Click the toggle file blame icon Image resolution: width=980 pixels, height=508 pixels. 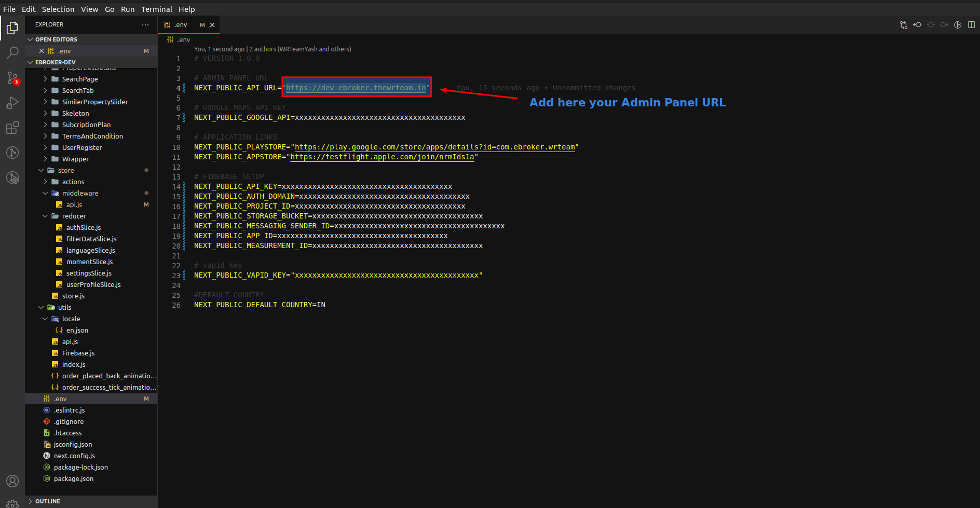coord(958,25)
